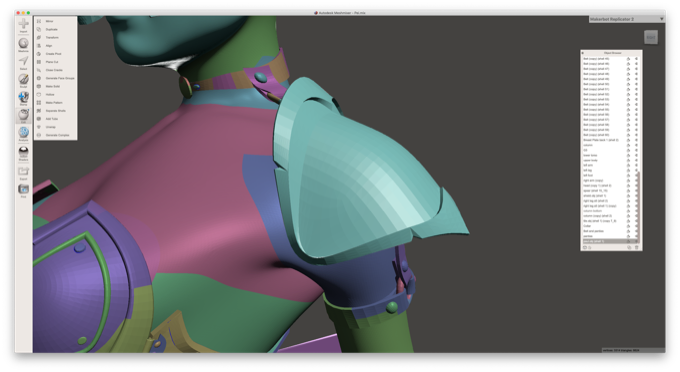Toggle printable icon for left arm object

[628, 165]
